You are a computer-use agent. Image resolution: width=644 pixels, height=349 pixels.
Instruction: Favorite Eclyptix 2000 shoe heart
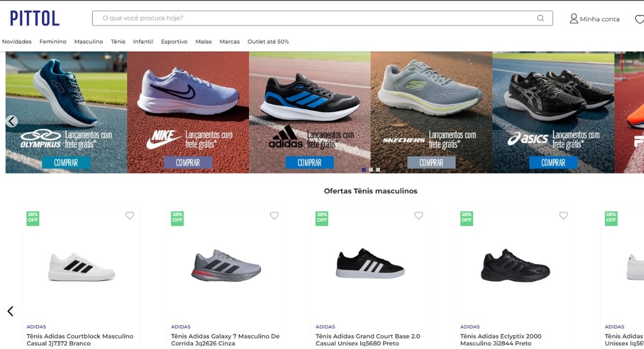pos(563,215)
